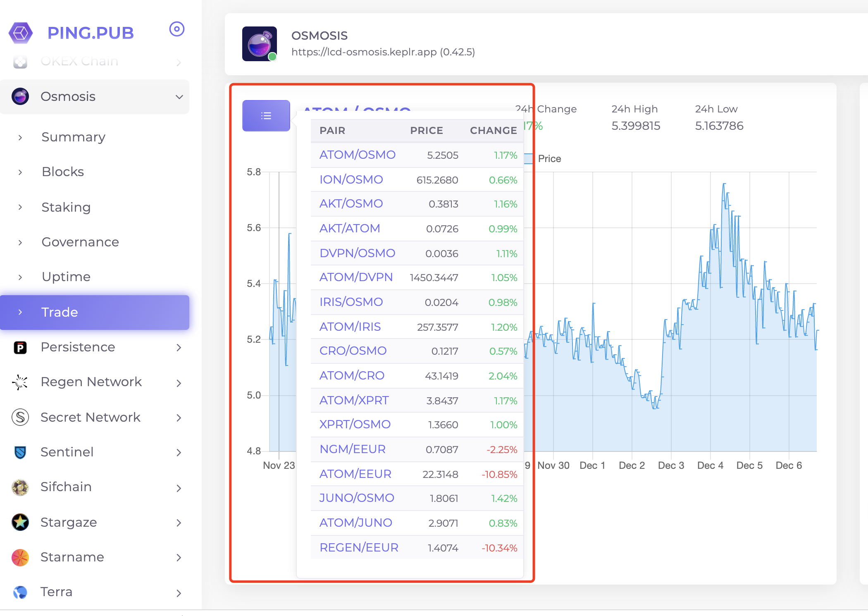
Task: Expand the Sifchain chain menu chevron
Action: pyautogui.click(x=179, y=488)
